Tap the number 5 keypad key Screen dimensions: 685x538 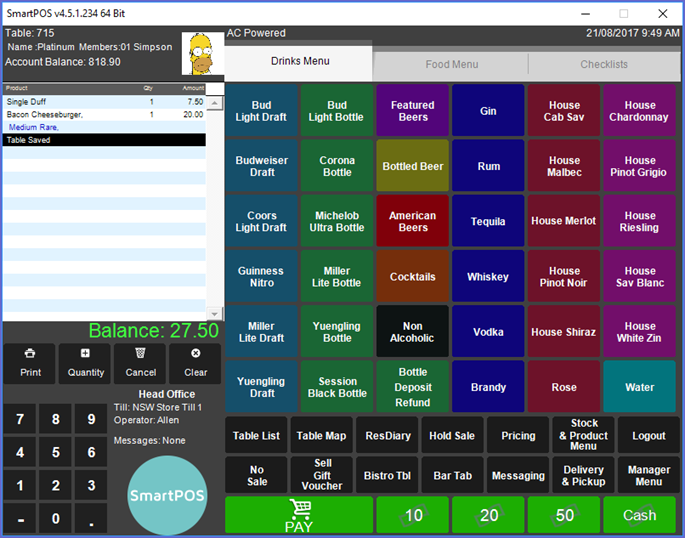(x=55, y=452)
